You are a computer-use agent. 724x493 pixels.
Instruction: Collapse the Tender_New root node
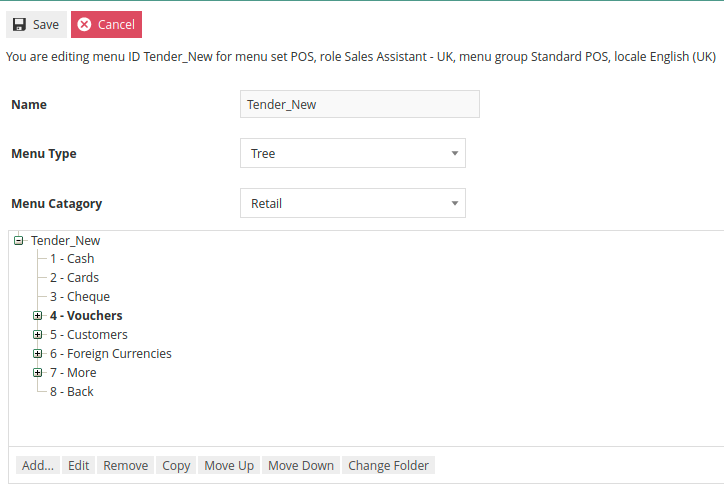(19, 240)
